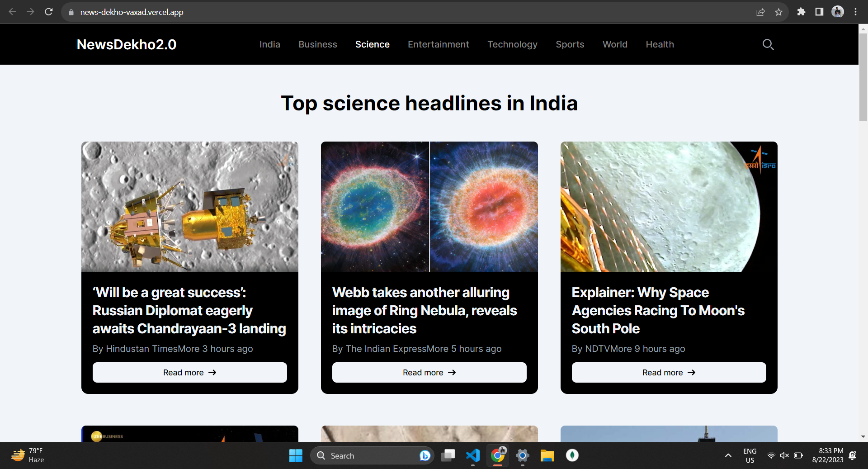Click the Chandrayaan-3 lander article image

coord(190,207)
